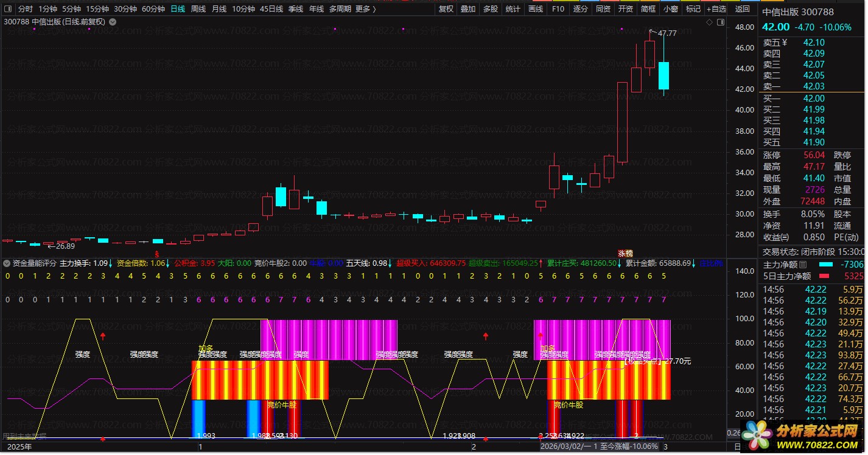Switch to 分时 view
This screenshot has width=868, height=455.
tap(25, 9)
